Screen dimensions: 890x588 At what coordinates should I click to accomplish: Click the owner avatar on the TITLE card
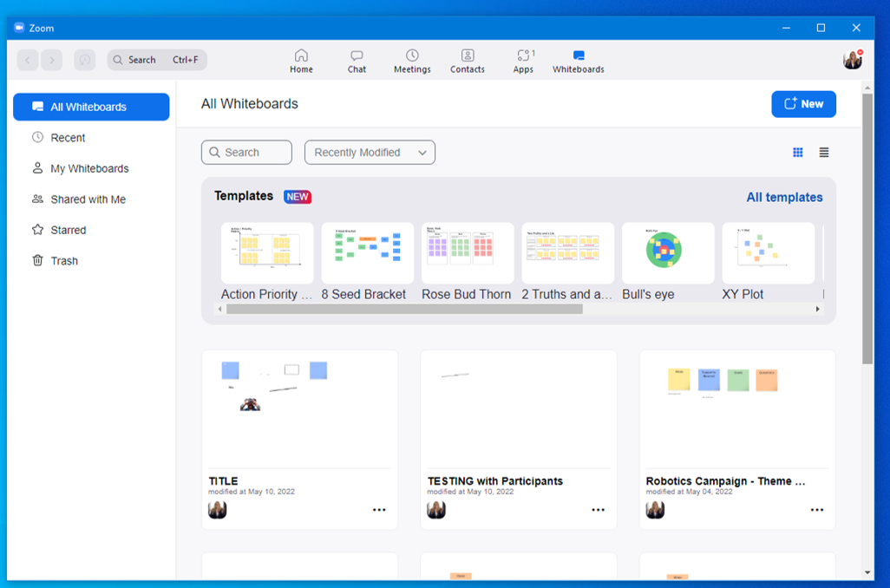tap(218, 510)
